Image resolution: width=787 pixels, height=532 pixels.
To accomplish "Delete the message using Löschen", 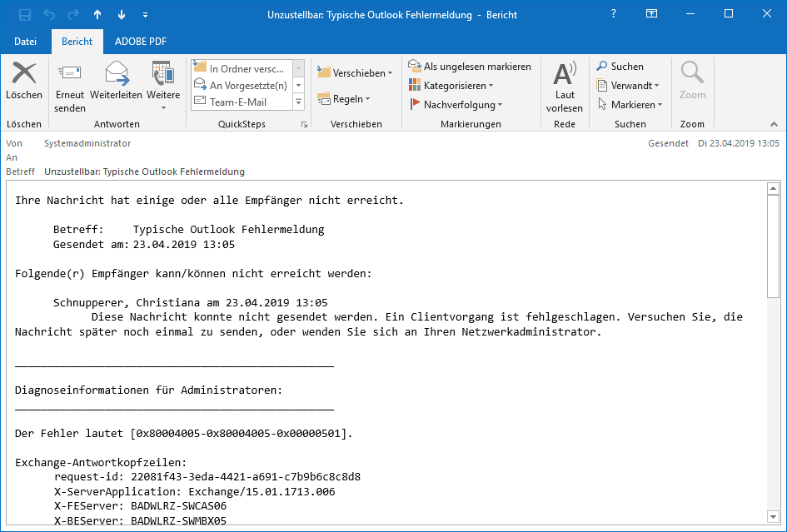I will 24,82.
